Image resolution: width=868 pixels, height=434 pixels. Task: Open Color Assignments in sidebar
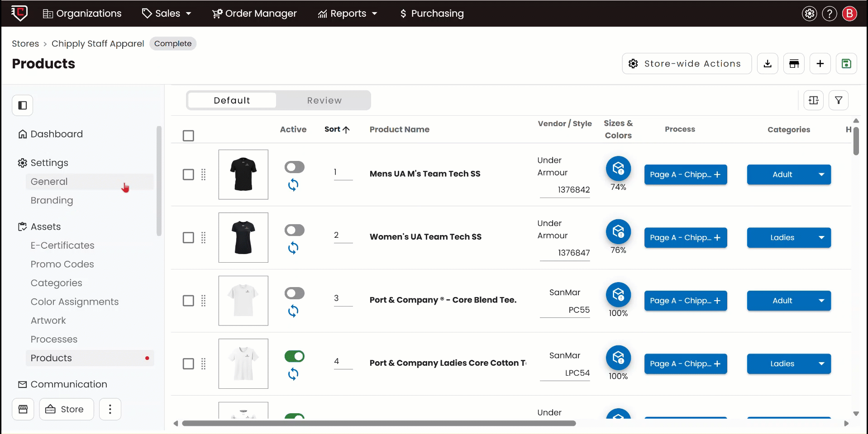click(x=75, y=302)
